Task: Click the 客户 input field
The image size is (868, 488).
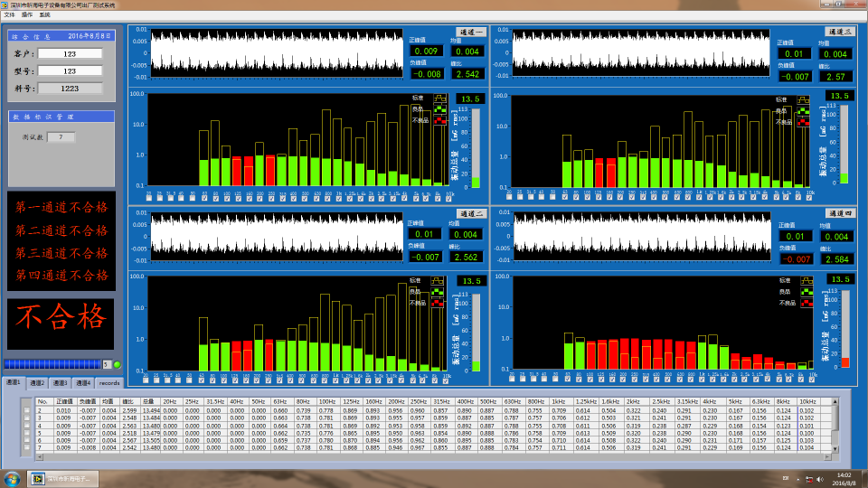Action: (x=70, y=53)
